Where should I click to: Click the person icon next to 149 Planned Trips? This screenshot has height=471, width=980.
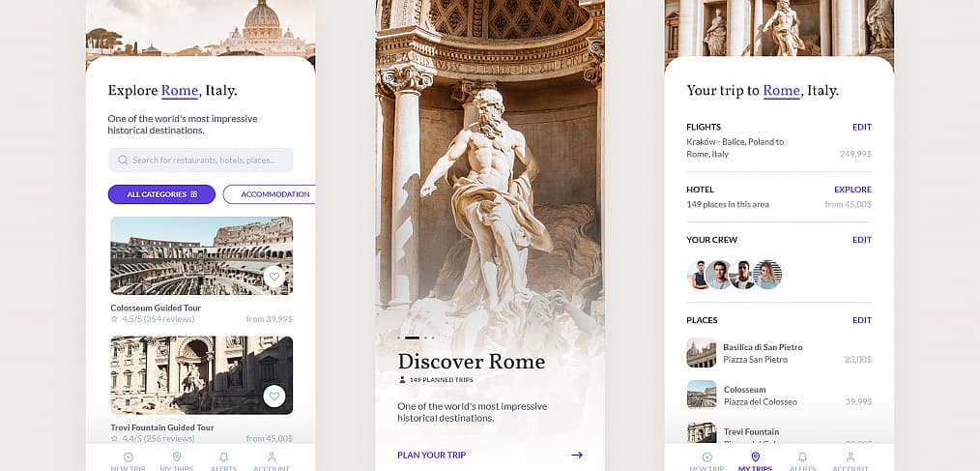(402, 380)
